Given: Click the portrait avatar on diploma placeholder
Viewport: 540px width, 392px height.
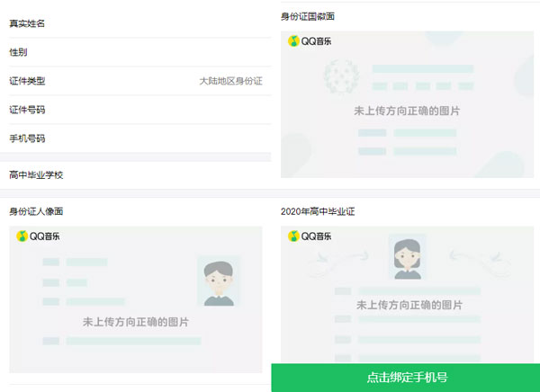Looking at the screenshot, I should [x=407, y=255].
